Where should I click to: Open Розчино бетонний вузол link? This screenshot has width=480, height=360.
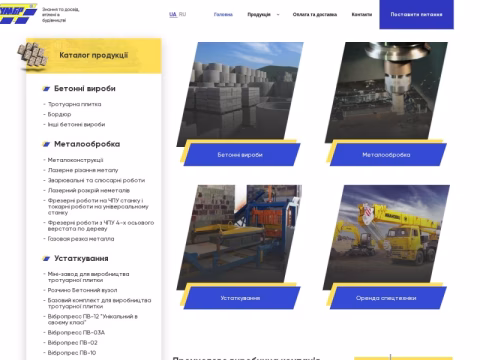(x=82, y=290)
